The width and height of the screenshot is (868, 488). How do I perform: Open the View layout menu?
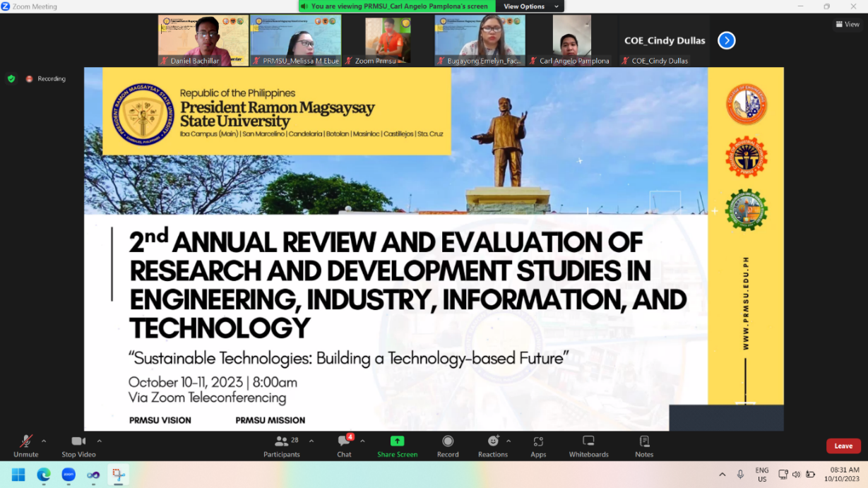[848, 24]
